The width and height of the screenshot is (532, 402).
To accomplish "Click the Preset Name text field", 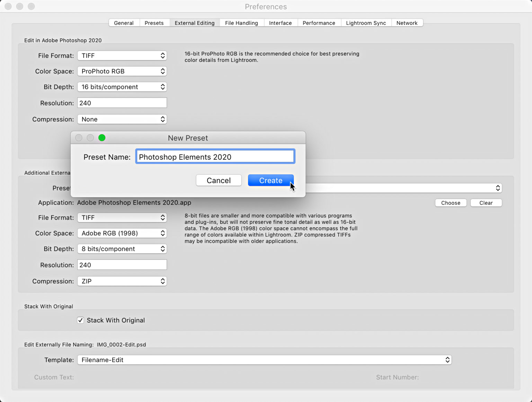I will tap(215, 156).
